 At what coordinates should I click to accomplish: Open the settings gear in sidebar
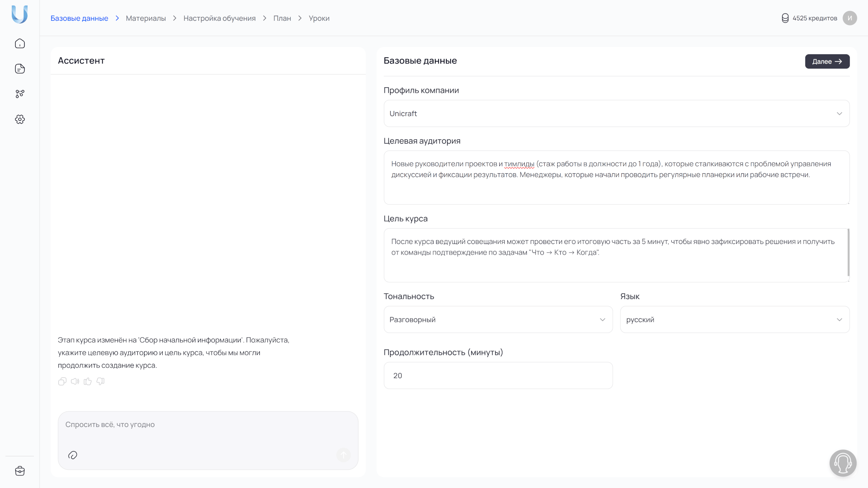20,119
